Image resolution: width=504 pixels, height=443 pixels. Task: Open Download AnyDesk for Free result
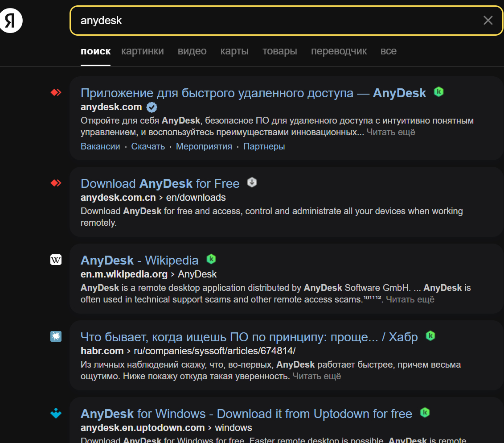[160, 183]
